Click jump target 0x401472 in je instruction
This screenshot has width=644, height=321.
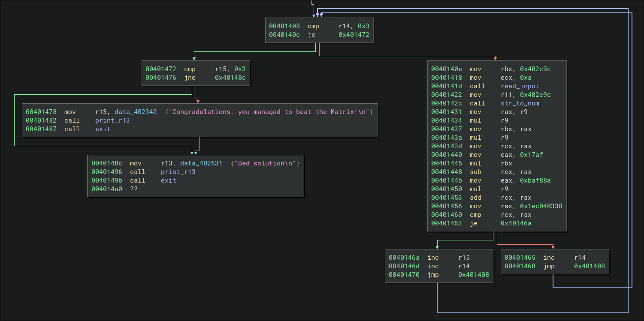click(x=354, y=35)
